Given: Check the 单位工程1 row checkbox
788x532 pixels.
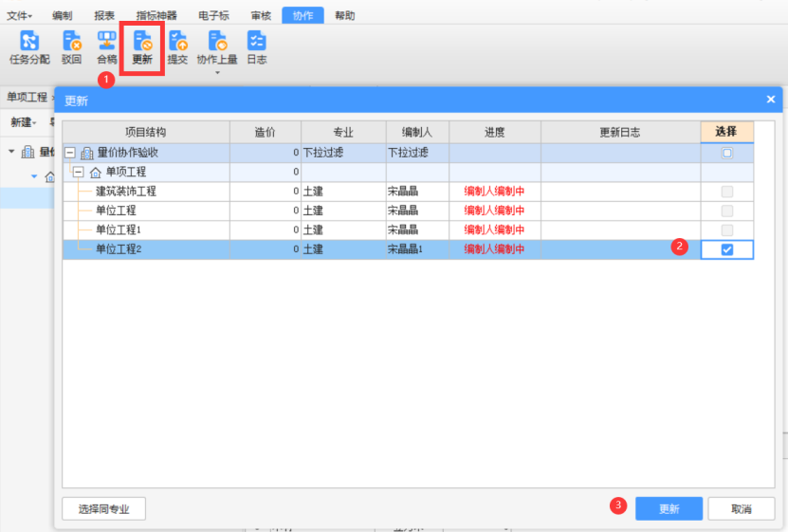Looking at the screenshot, I should (x=727, y=230).
